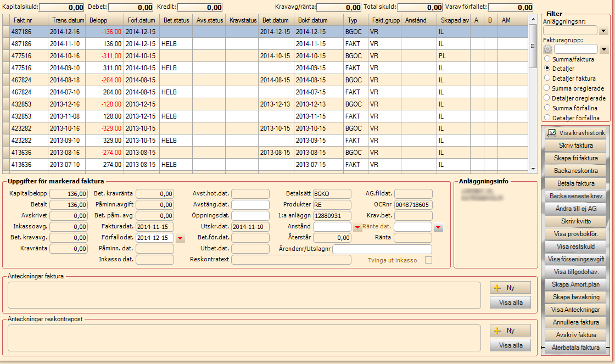615x364 pixels.
Task: Click the Annullera faktura button
Action: click(x=575, y=322)
